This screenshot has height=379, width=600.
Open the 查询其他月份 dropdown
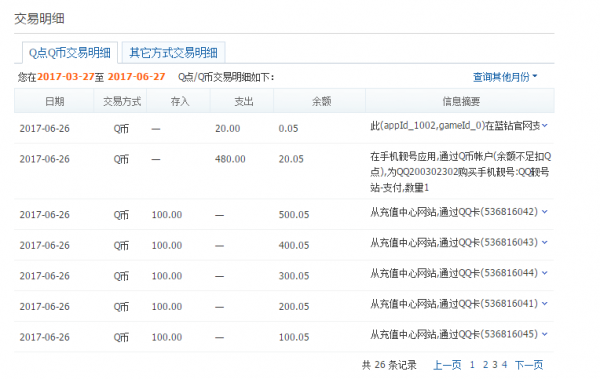click(505, 77)
